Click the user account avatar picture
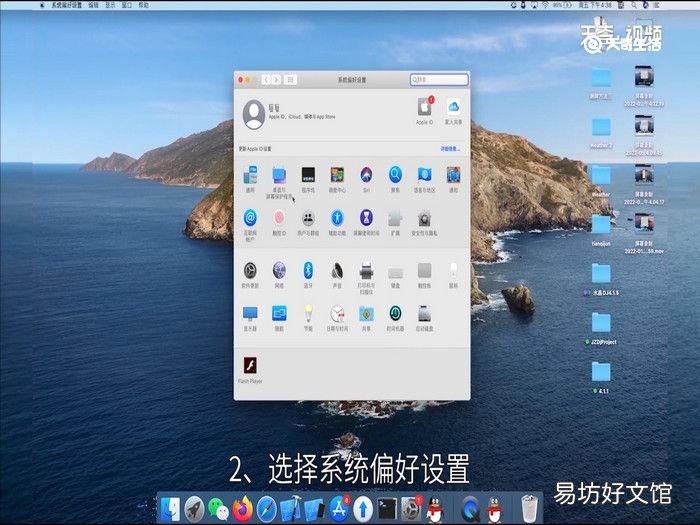 (254, 114)
